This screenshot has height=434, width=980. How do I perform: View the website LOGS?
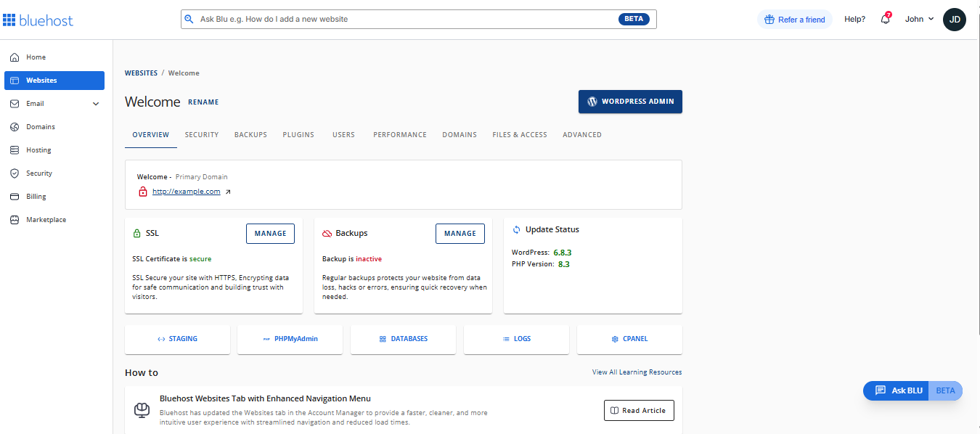point(516,338)
